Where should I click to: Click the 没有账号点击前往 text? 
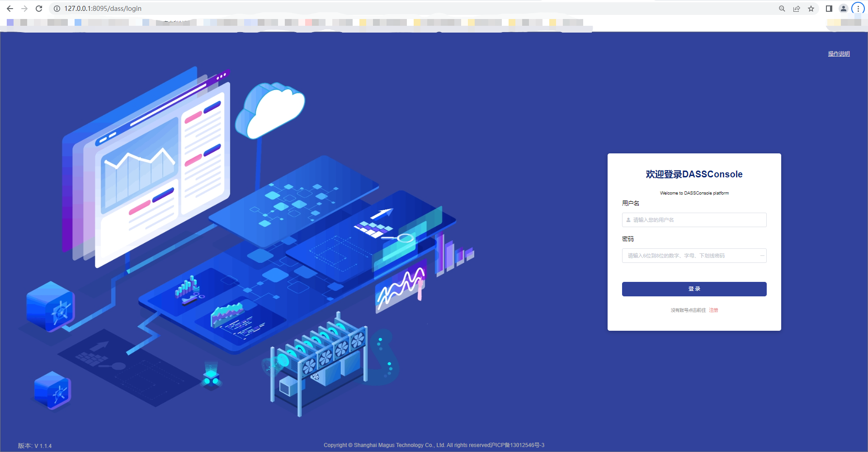688,310
